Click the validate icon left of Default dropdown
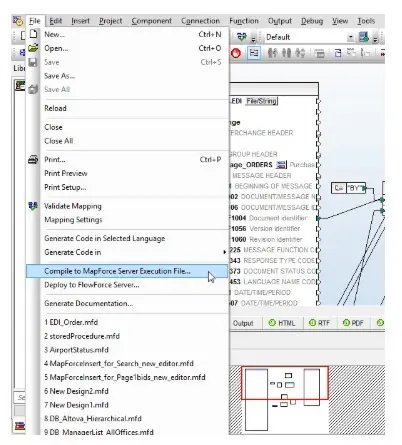This screenshot has height=445, width=402. tap(242, 37)
